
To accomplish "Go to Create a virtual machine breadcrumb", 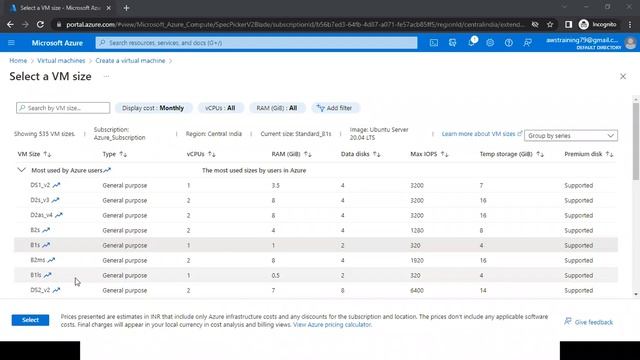I will (x=130, y=61).
